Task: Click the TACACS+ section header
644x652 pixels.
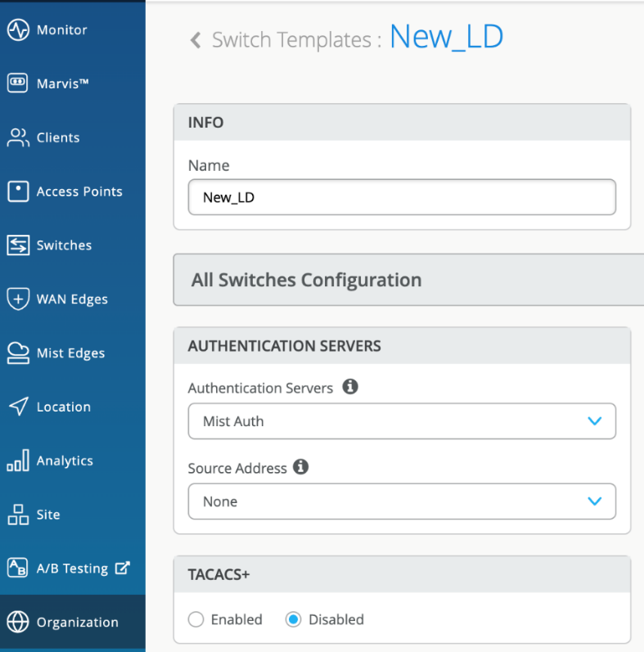Action: point(402,574)
